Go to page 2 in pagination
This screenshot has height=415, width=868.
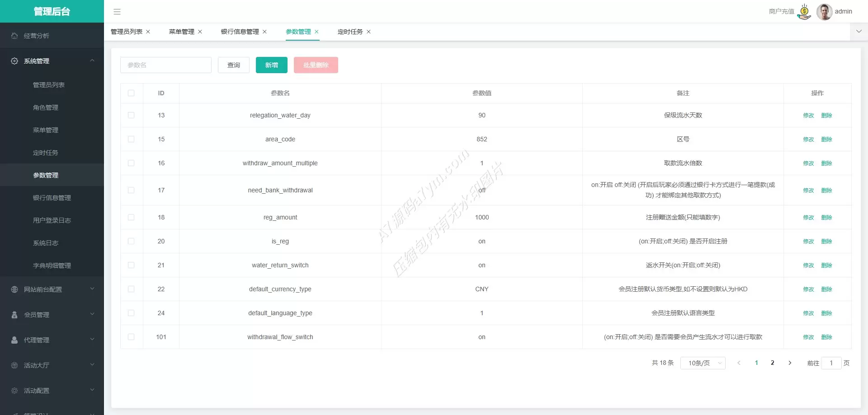point(773,363)
